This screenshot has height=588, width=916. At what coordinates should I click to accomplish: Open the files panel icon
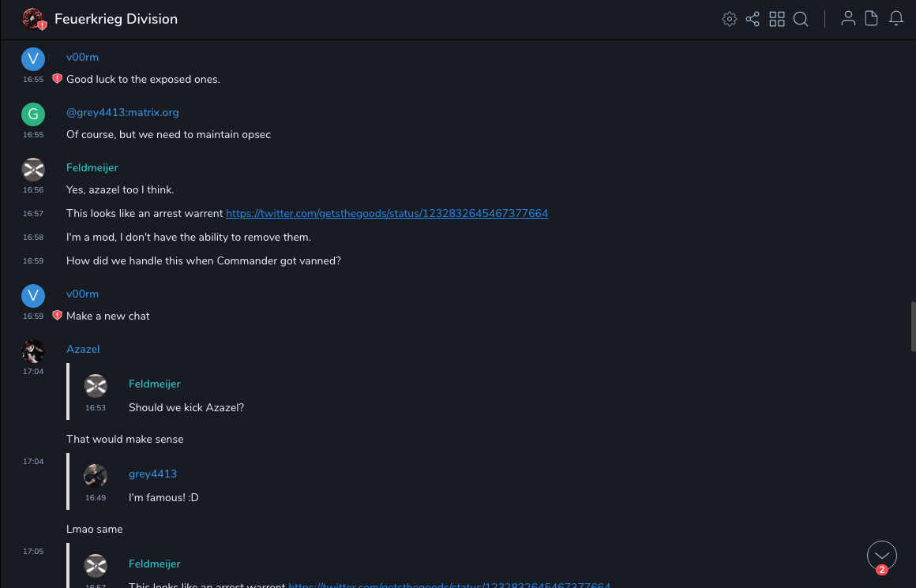click(872, 19)
